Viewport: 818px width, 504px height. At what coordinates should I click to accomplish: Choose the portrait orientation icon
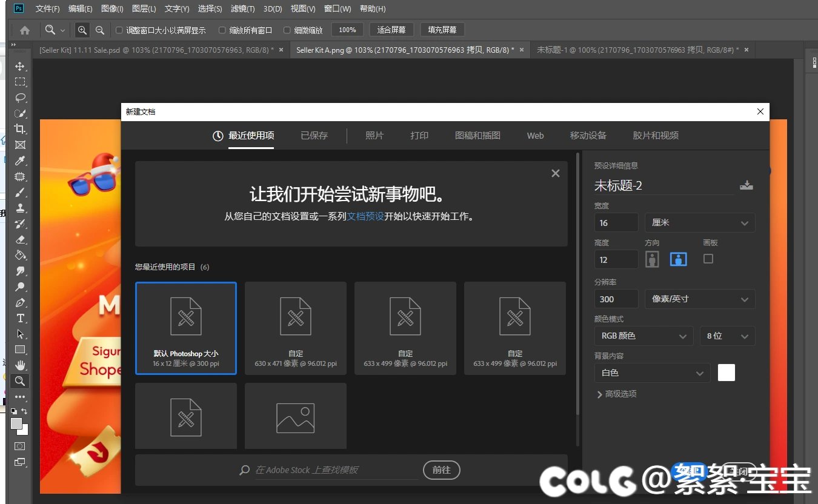652,259
